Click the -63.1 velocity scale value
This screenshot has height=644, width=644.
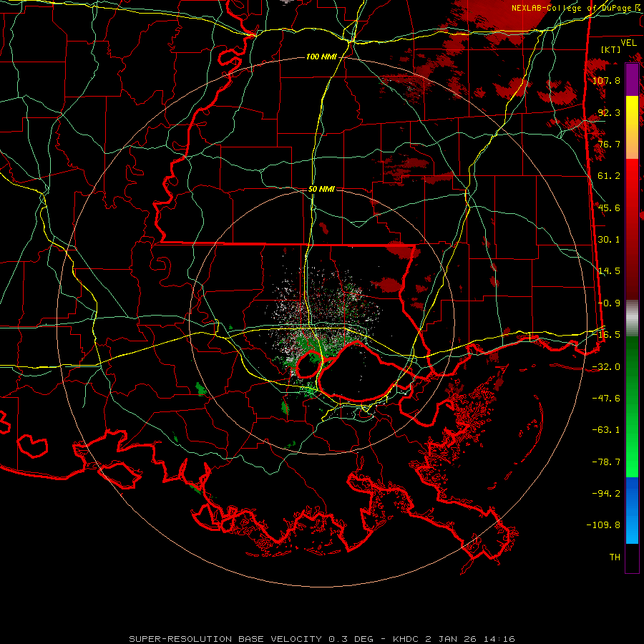click(606, 430)
